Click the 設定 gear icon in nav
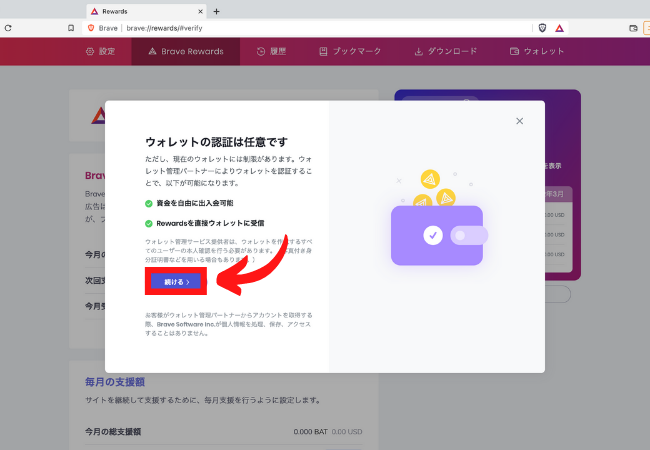This screenshot has height=450, width=650. pyautogui.click(x=90, y=51)
